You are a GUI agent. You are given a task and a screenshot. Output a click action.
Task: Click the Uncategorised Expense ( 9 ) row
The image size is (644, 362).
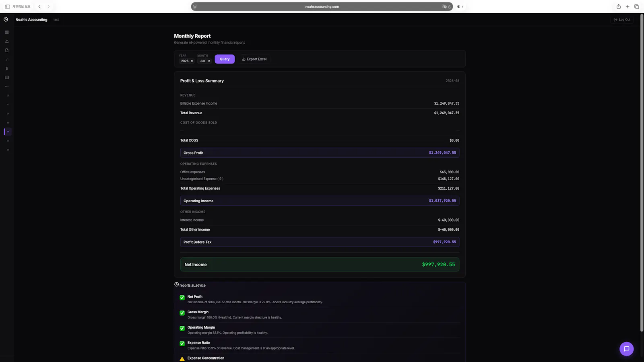coord(320,179)
